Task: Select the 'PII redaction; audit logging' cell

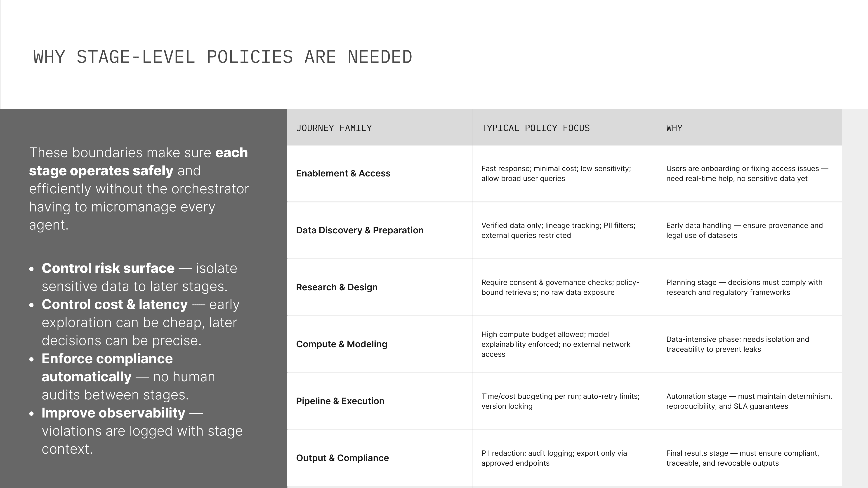Action: 554,458
